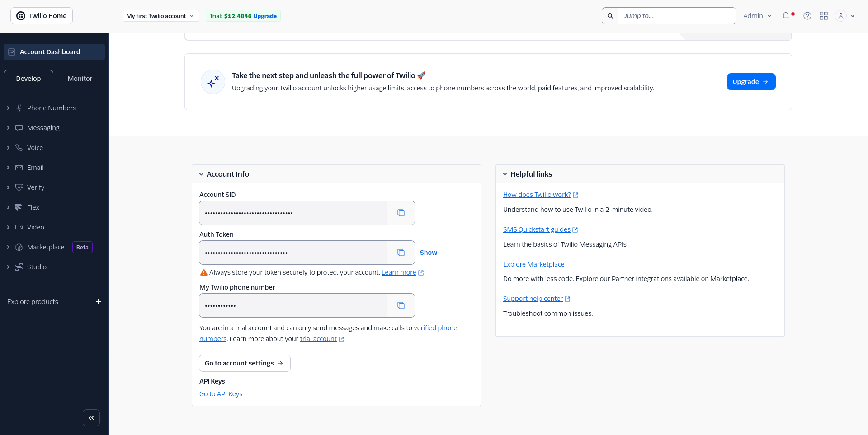Open the My first Twilio account dropdown
This screenshot has height=435, width=868.
[x=160, y=15]
